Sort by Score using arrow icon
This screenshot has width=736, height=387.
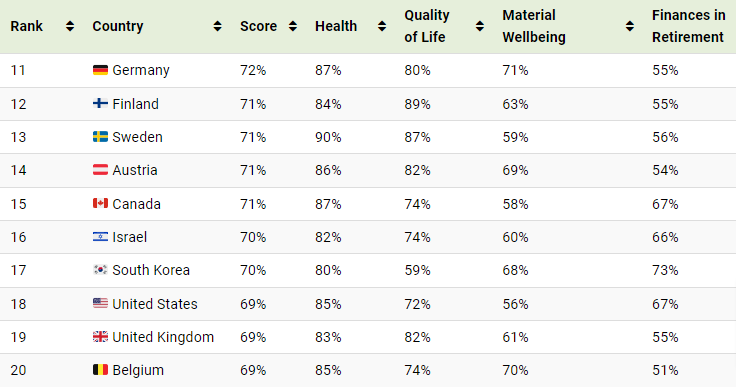(x=293, y=26)
